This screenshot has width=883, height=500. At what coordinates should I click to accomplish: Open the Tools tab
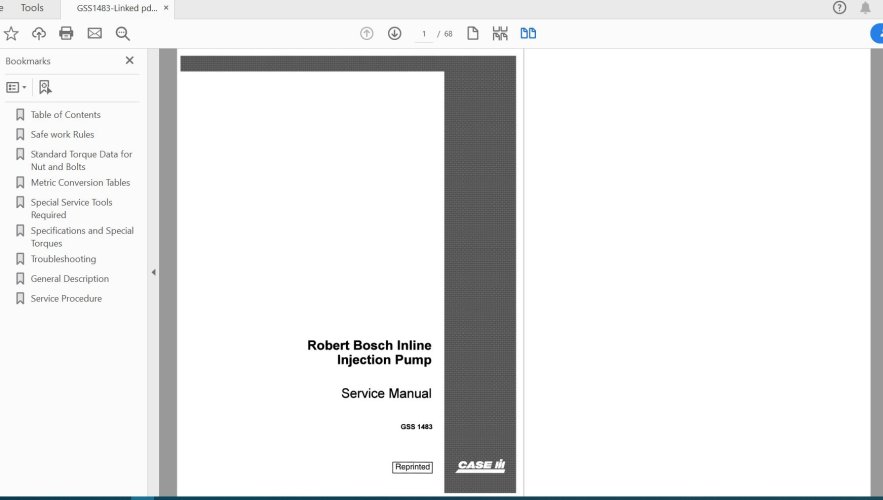[32, 8]
